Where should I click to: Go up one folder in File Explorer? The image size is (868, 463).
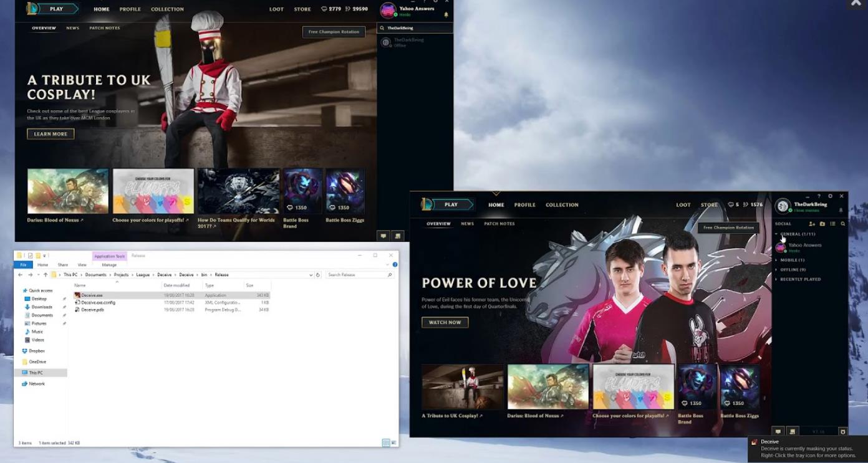coord(46,275)
